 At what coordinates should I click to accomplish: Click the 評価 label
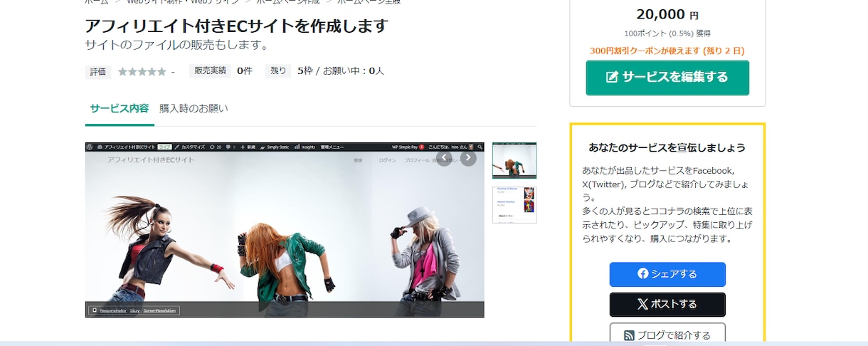[x=98, y=72]
